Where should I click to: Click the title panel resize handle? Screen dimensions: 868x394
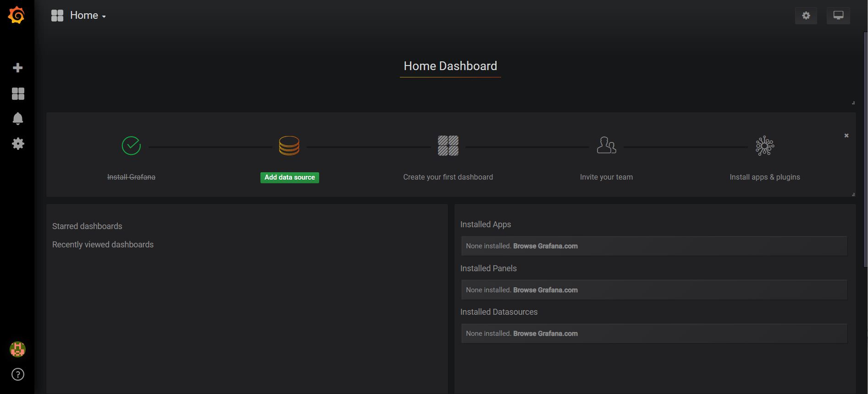coord(853,103)
